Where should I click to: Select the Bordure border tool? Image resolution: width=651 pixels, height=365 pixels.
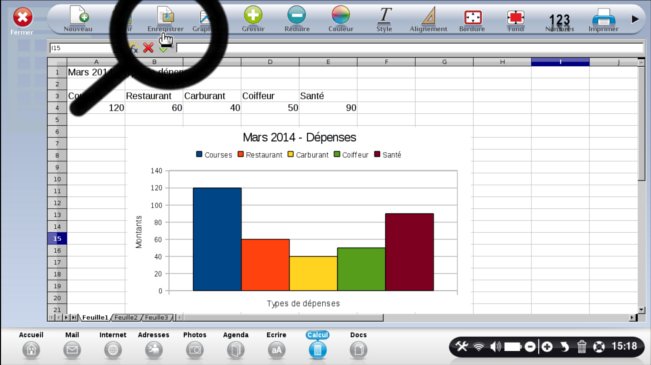pos(472,17)
